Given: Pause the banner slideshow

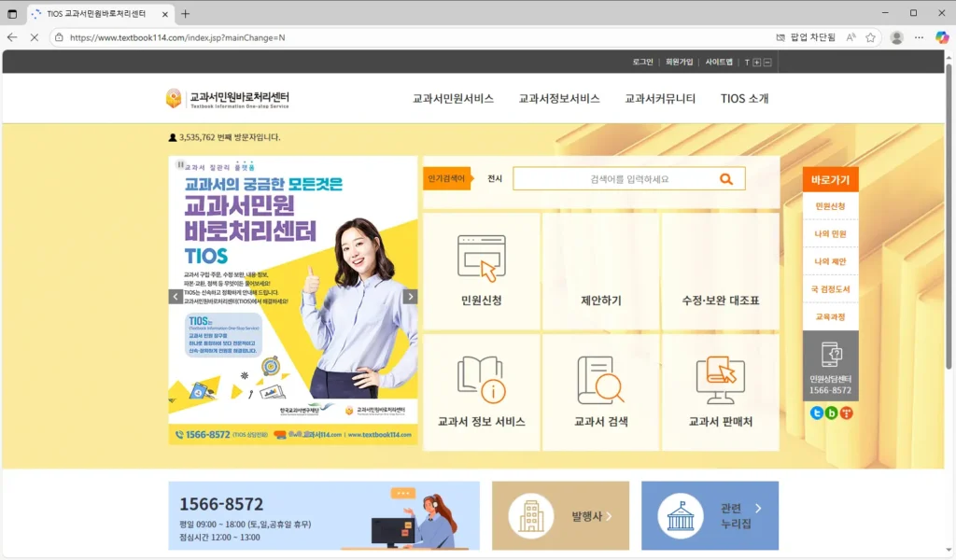Looking at the screenshot, I should pyautogui.click(x=180, y=164).
